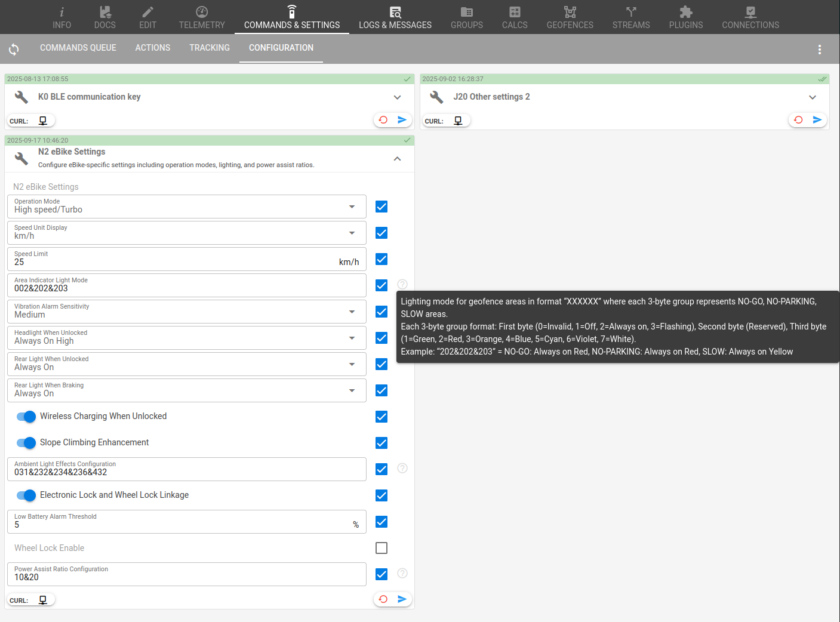840x622 pixels.
Task: Turn off Slope Climbing Enhancement switch
Action: (x=26, y=443)
